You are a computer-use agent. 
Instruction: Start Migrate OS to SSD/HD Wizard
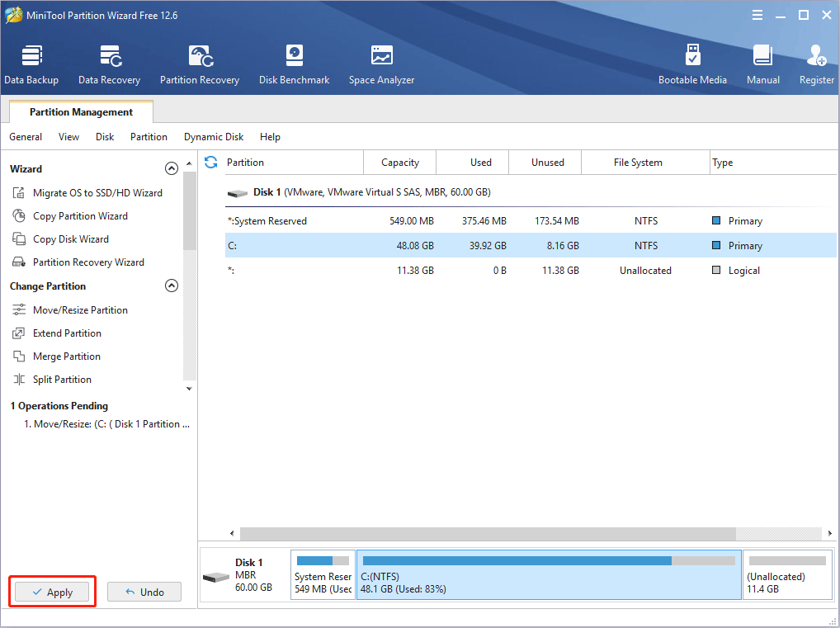(x=87, y=193)
